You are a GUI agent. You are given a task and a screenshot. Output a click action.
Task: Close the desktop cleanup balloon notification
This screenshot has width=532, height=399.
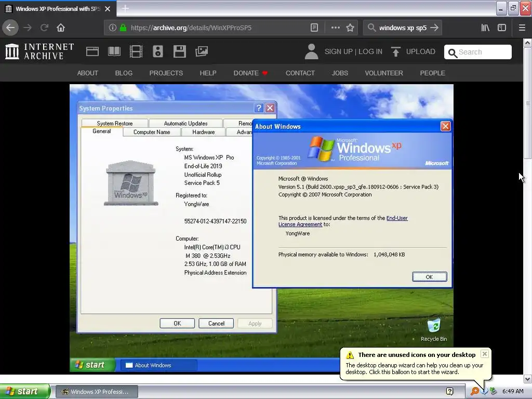click(485, 354)
